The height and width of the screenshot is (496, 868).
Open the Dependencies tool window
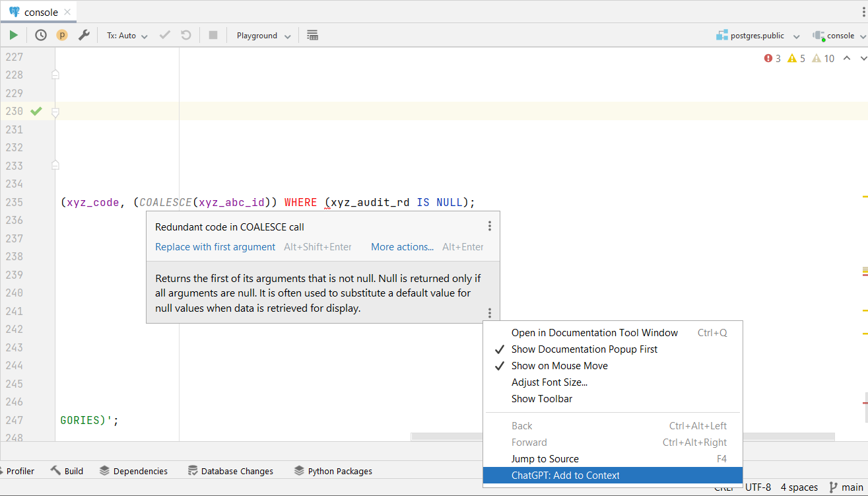pos(134,471)
